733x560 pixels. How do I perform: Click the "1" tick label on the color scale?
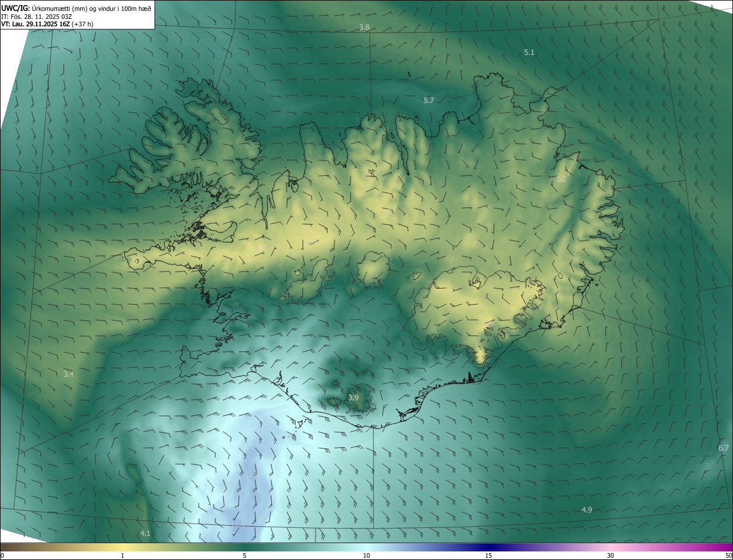(123, 555)
